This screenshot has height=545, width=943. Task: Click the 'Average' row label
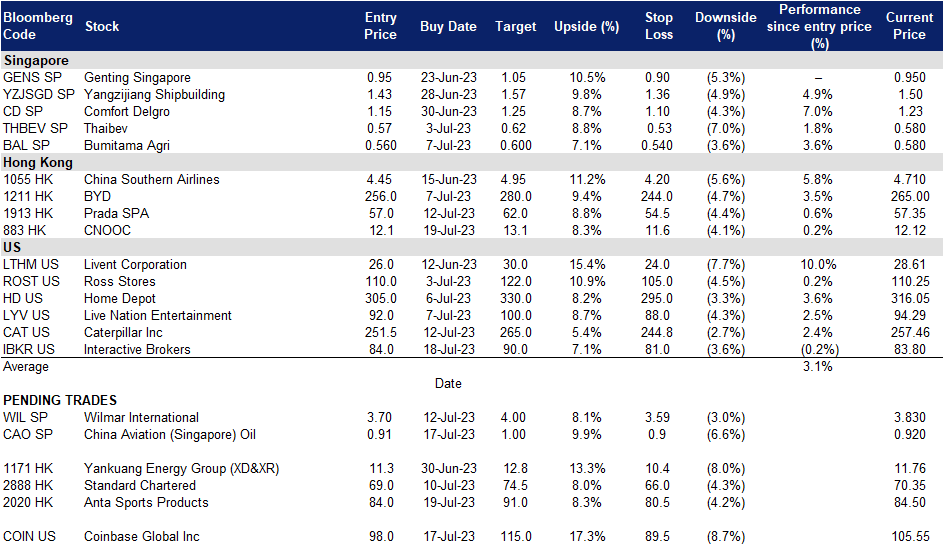click(26, 367)
